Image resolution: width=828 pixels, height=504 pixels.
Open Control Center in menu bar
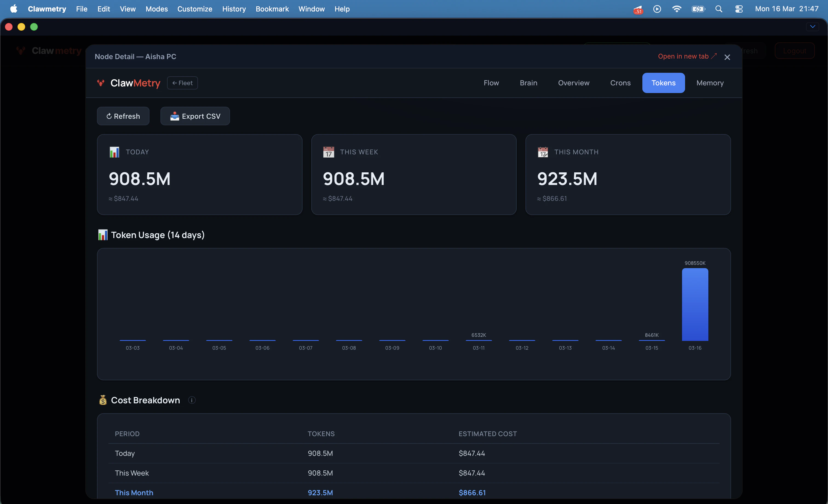[739, 9]
